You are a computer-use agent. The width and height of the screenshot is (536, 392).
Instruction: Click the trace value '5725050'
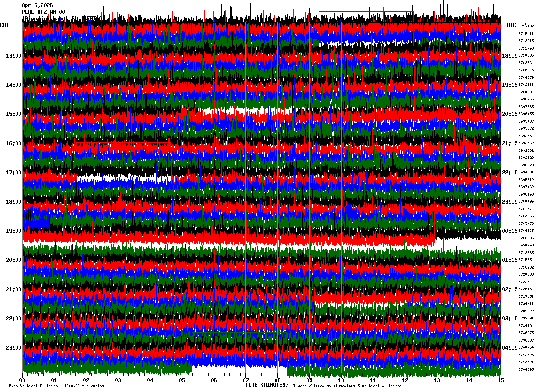click(x=526, y=289)
